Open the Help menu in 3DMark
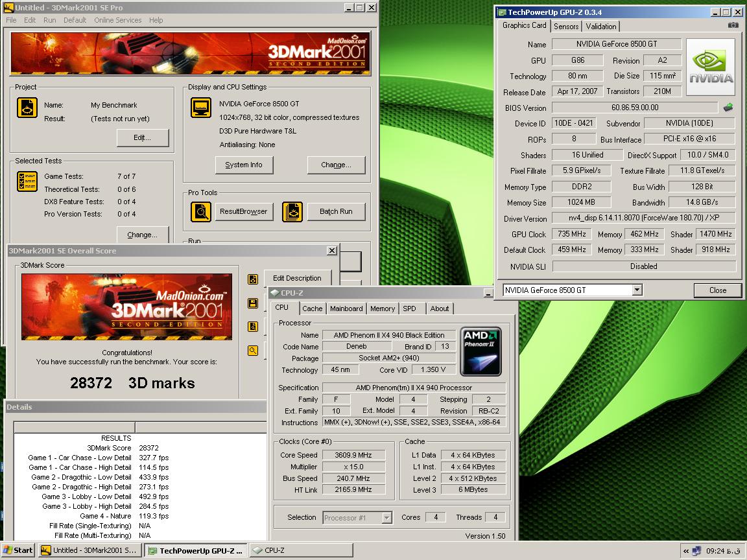This screenshot has width=747, height=560. tap(156, 20)
